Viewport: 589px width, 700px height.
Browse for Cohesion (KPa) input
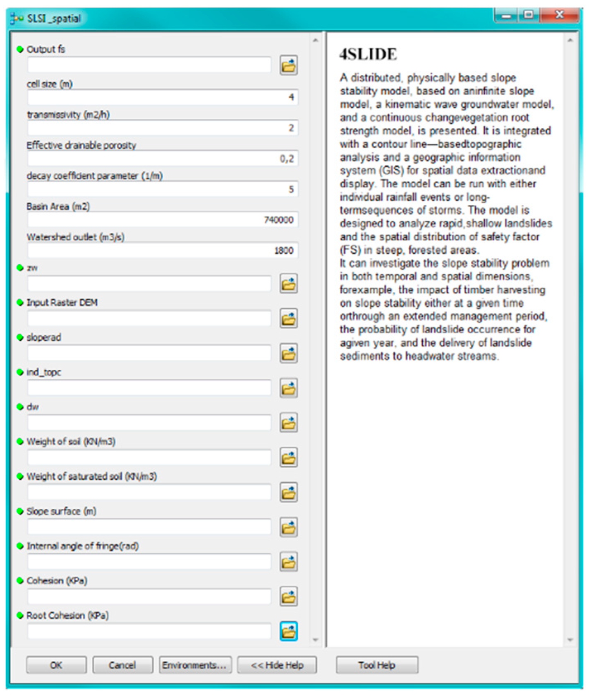(x=289, y=597)
